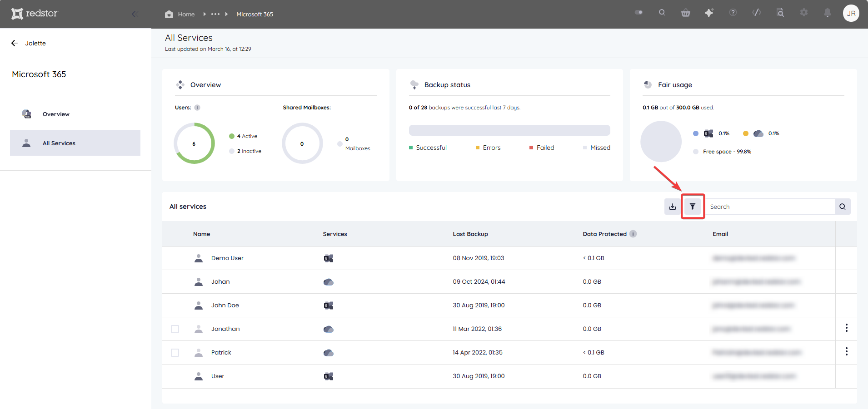
Task: Click the Missed legend label
Action: coord(600,148)
